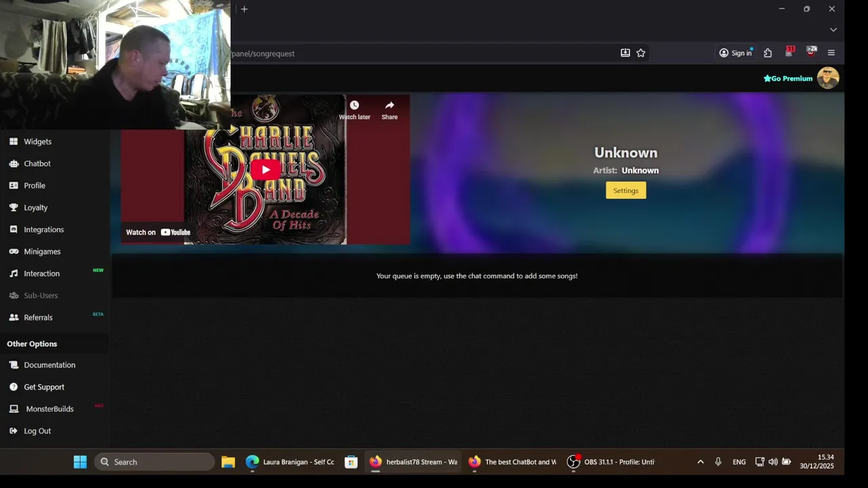Viewport: 868px width, 488px height.
Task: Open Microsoft Store from the taskbar
Action: 351,462
